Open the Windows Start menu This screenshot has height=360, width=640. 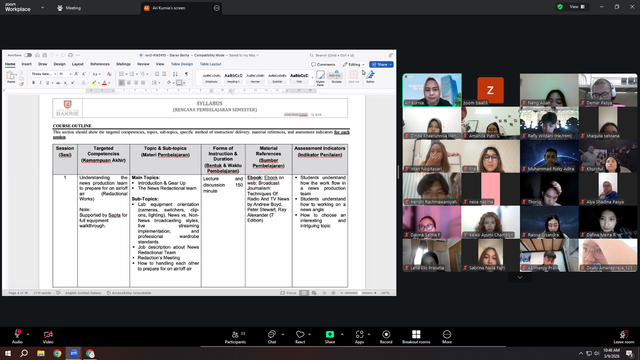[8, 353]
